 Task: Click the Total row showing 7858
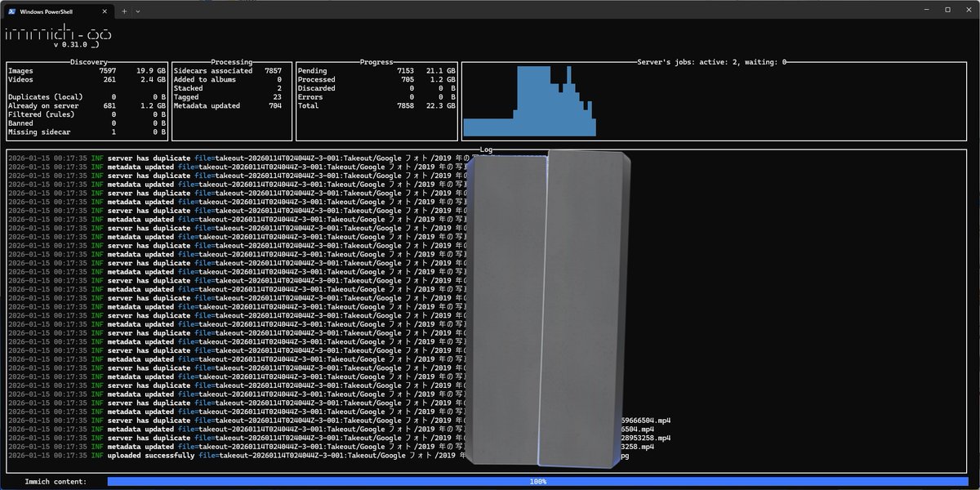[x=376, y=105]
